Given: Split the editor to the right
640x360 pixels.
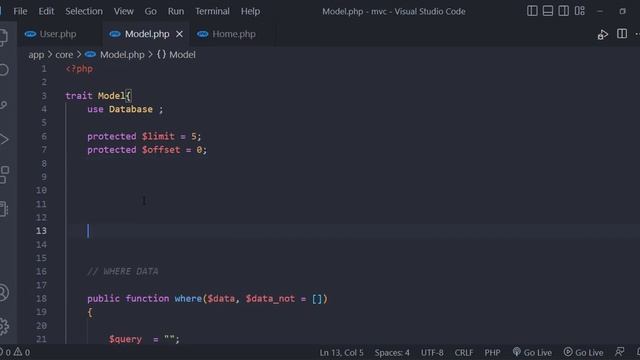Looking at the screenshot, I should click(x=622, y=34).
